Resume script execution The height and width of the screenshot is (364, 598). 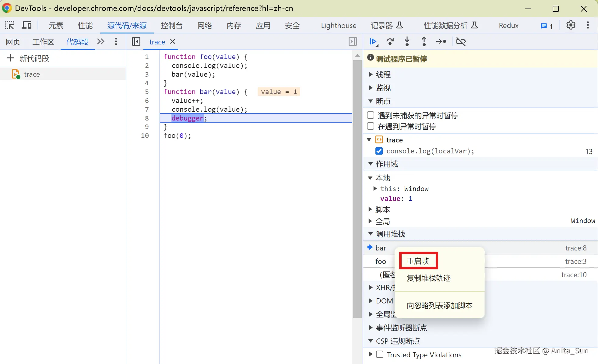[x=373, y=42]
